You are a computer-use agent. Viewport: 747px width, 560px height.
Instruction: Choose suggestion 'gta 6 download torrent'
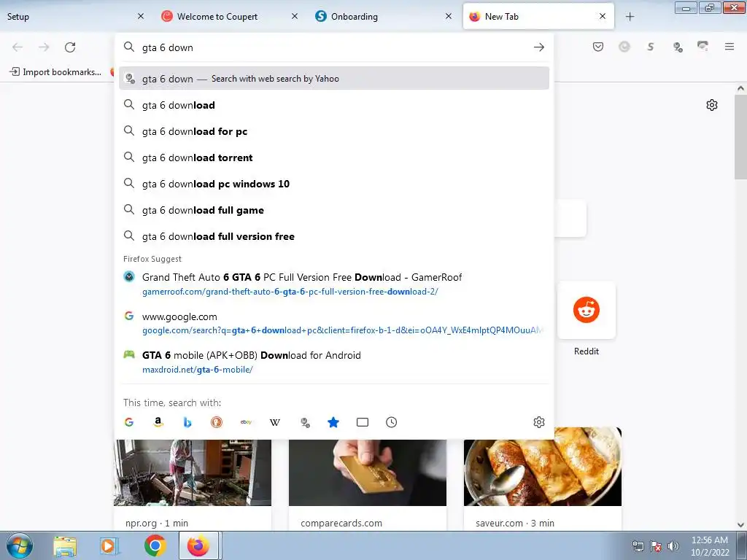tap(334, 157)
